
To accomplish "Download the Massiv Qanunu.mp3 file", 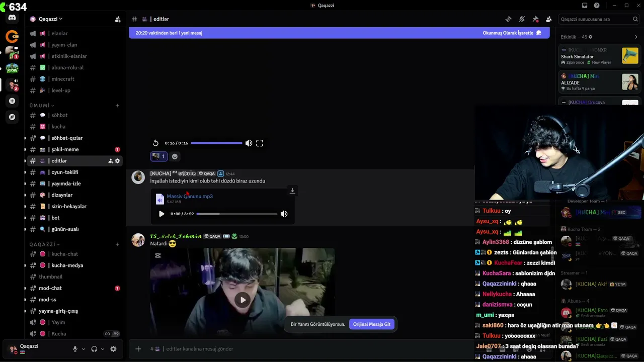I will click(x=292, y=191).
